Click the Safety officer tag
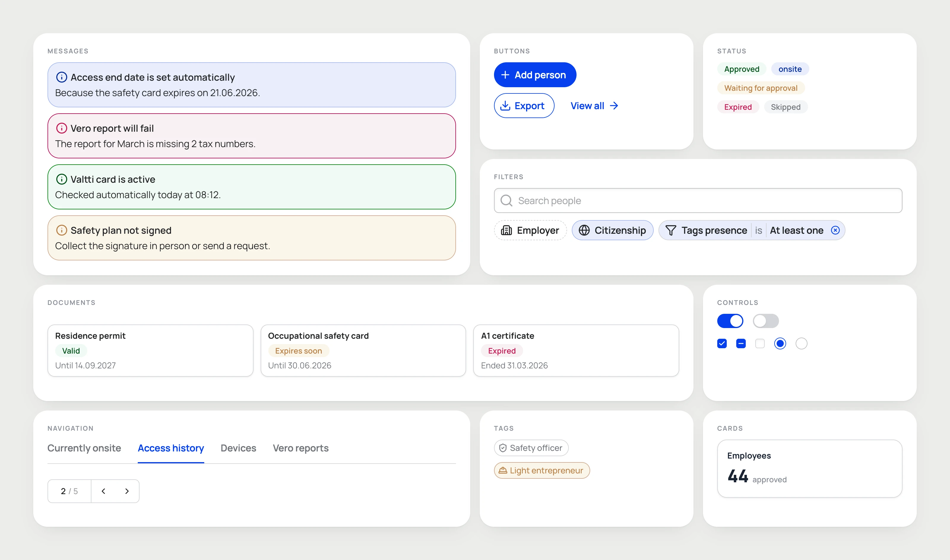Image resolution: width=950 pixels, height=560 pixels. click(x=531, y=448)
